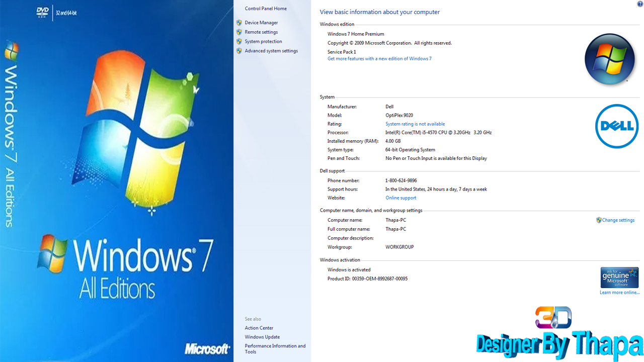Click Get more features with a new edition link

(x=379, y=59)
